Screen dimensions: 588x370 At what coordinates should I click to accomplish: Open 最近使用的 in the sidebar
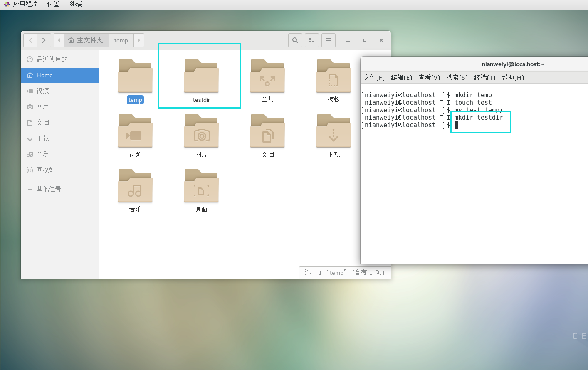pos(60,59)
